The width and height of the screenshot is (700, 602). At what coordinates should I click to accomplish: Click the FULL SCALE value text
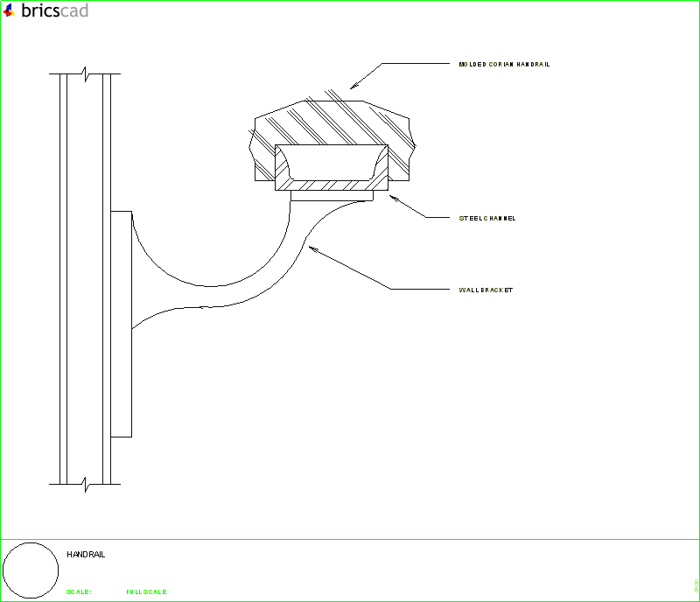[x=146, y=592]
